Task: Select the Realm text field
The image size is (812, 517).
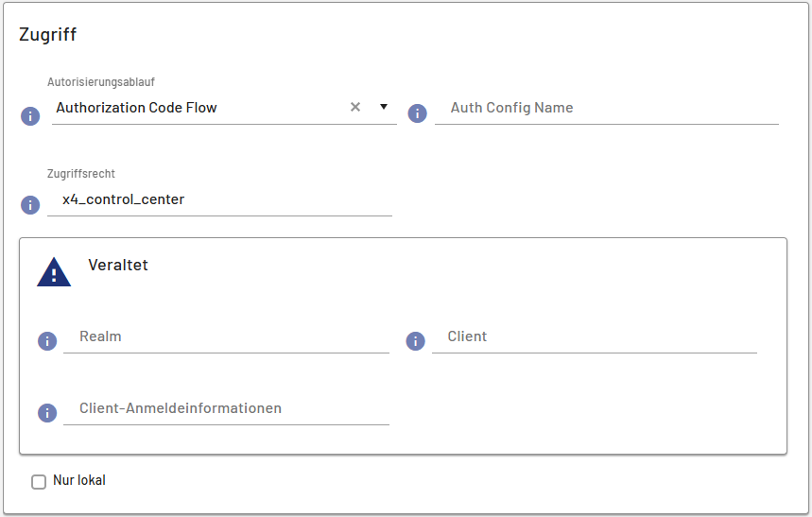Action: click(x=226, y=336)
